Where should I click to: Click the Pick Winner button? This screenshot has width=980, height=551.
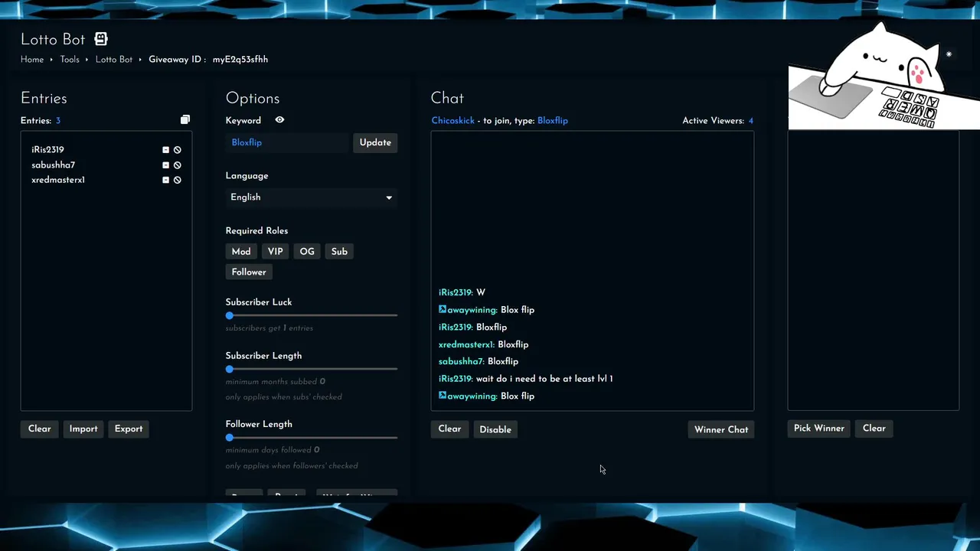point(819,429)
